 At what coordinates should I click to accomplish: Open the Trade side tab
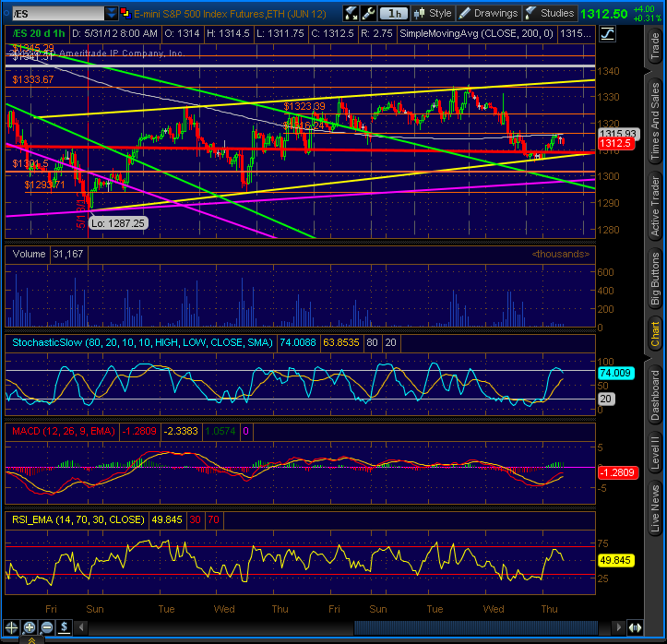click(x=655, y=46)
